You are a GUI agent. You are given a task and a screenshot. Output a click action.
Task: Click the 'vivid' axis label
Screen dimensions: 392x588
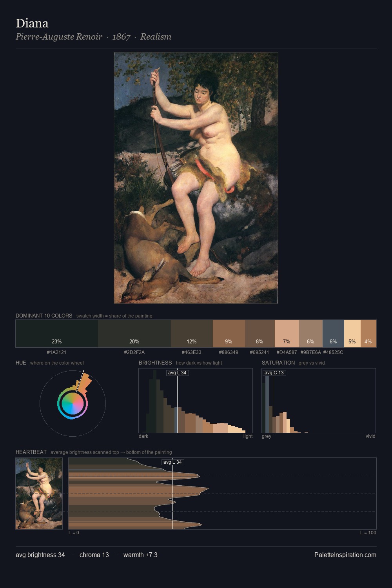point(370,436)
